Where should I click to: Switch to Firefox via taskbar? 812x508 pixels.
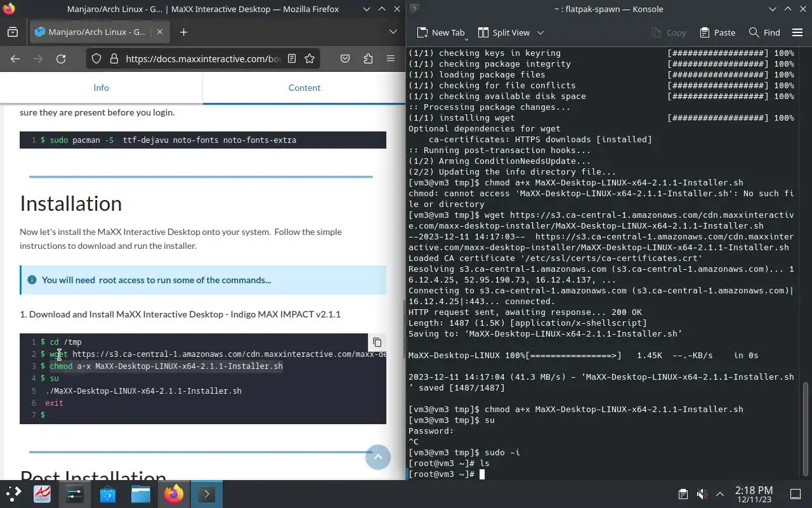[174, 493]
